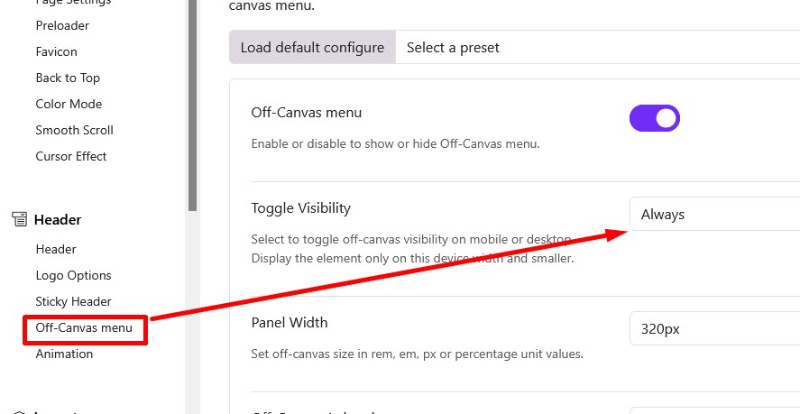800x414 pixels.
Task: Select the Header sub-item below the heading
Action: point(56,249)
